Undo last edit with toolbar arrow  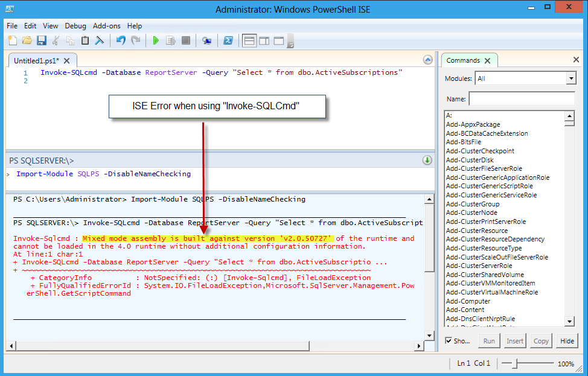121,40
